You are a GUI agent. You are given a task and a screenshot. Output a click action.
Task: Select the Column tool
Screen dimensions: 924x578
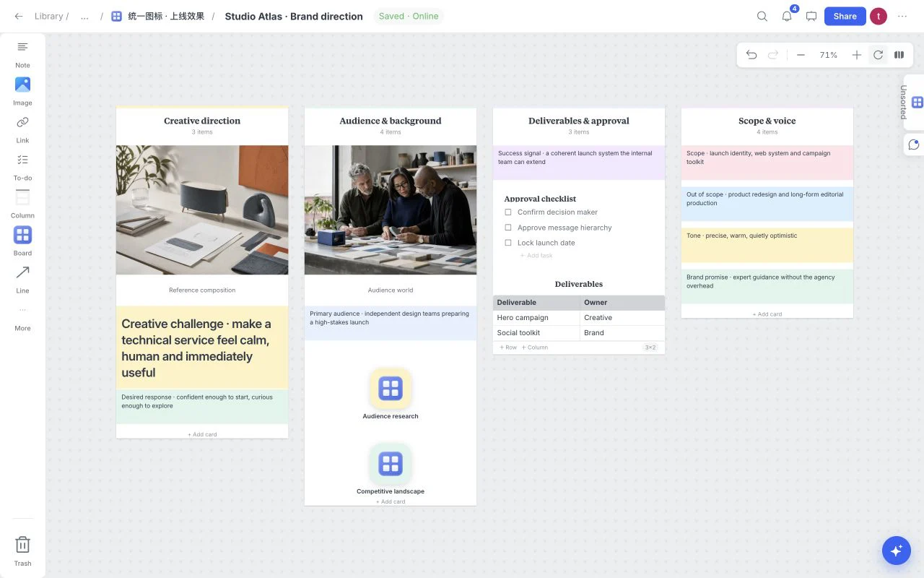tap(22, 204)
